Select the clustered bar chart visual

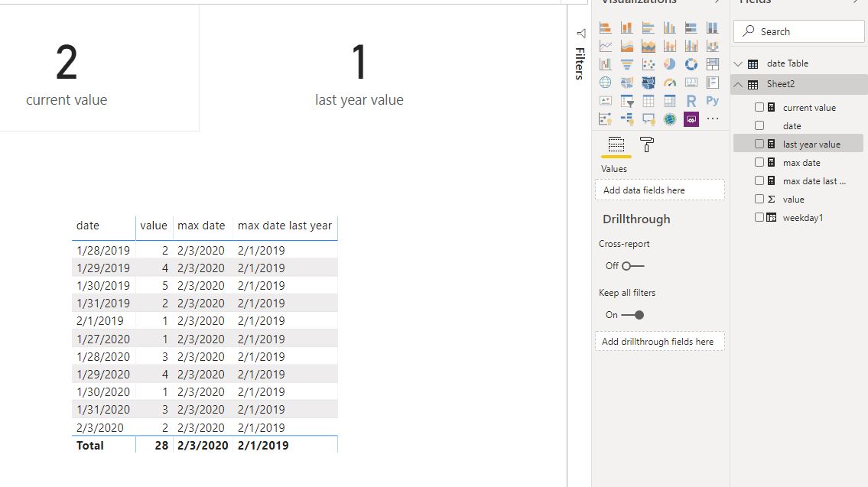(649, 28)
